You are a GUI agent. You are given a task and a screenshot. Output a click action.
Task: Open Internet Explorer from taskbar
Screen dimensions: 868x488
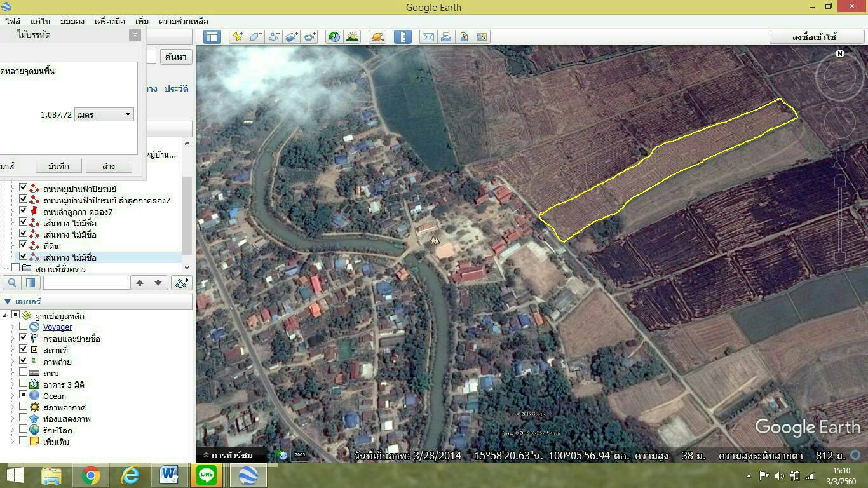coord(130,475)
